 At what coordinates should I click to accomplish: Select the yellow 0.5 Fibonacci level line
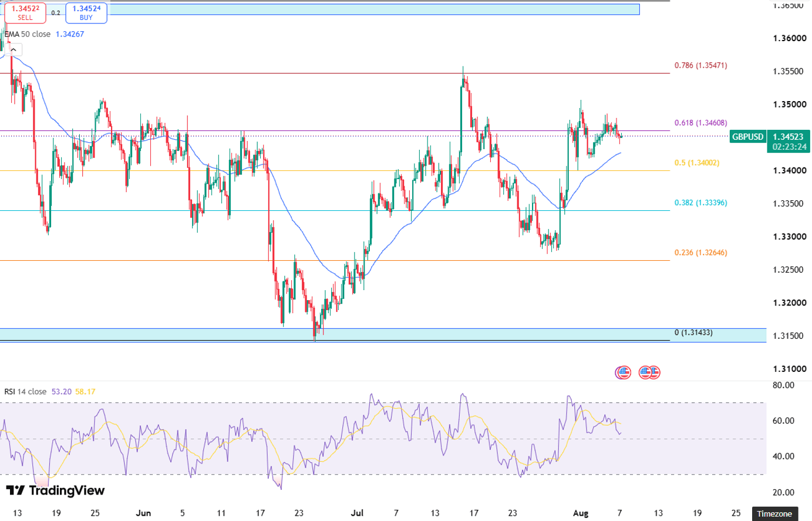pos(335,171)
